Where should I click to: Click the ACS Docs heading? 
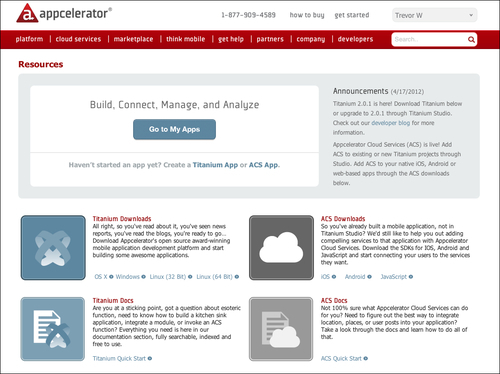click(334, 300)
